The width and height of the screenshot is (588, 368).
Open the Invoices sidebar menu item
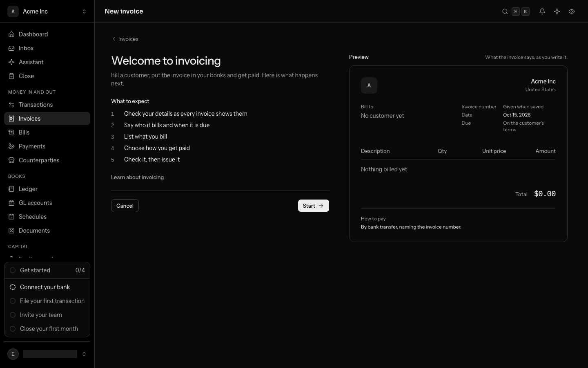(x=47, y=119)
